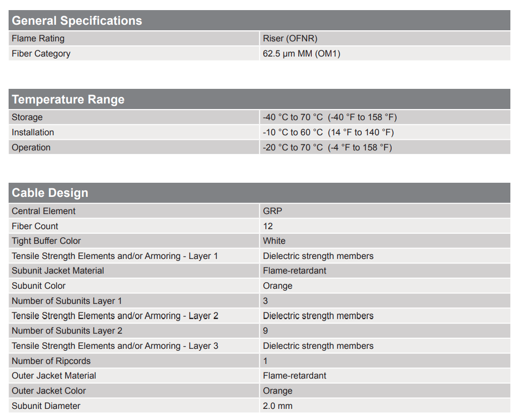Select the GRP value
The image size is (522, 420).
click(272, 211)
